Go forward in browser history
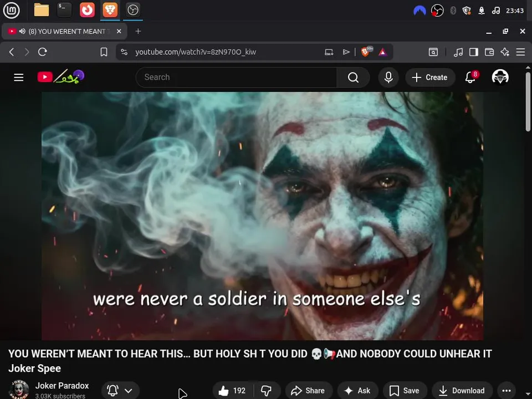Viewport: 532px width, 399px height. 27,52
